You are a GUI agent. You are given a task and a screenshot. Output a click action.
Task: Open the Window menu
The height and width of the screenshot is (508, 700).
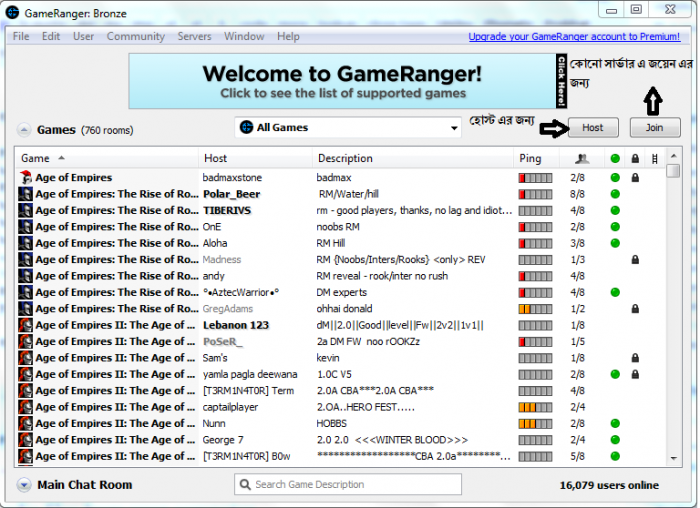pyautogui.click(x=244, y=36)
